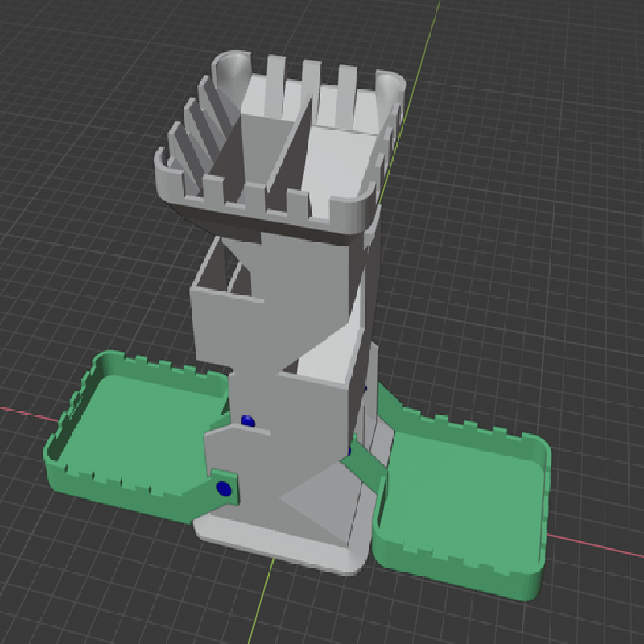Click the rounded corner turret at top right
This screenshot has height=644, width=644.
(x=390, y=89)
